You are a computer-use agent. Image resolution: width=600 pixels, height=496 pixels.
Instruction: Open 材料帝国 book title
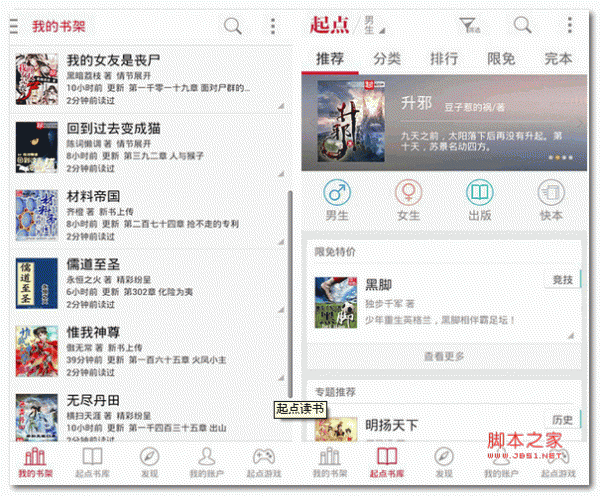tap(93, 196)
